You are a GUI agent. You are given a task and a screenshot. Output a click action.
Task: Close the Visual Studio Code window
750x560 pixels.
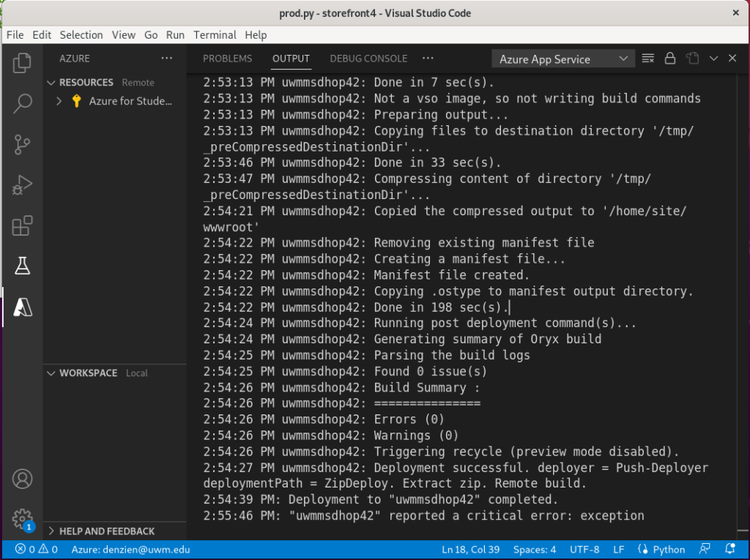[735, 13]
